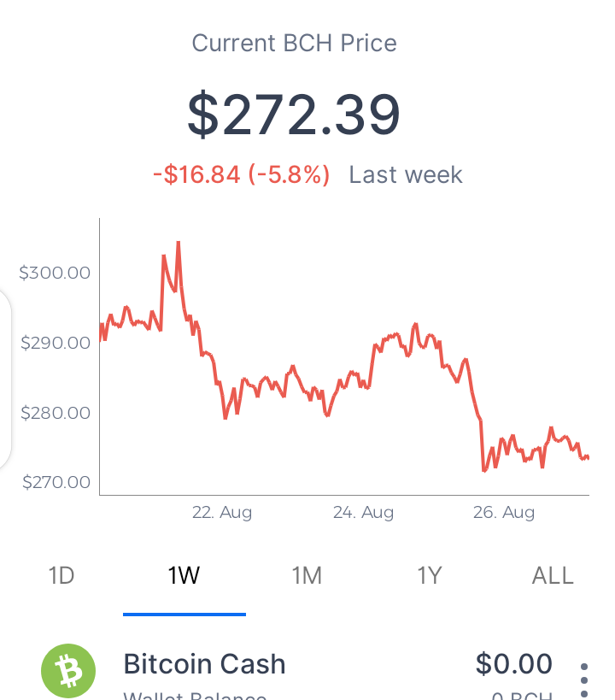Change chart period to 1Y
Image resolution: width=615 pixels, height=700 pixels.
coord(430,575)
